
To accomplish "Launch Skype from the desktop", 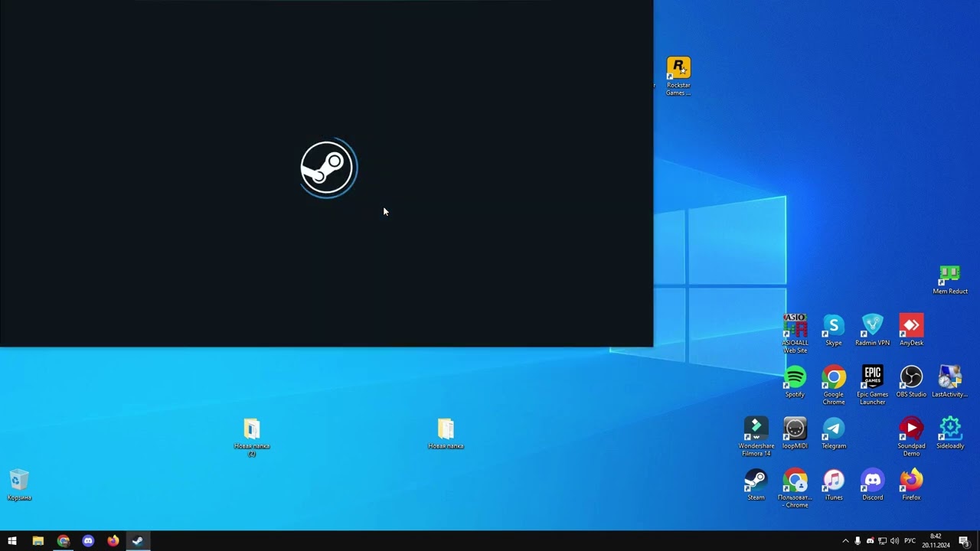I will pyautogui.click(x=834, y=330).
